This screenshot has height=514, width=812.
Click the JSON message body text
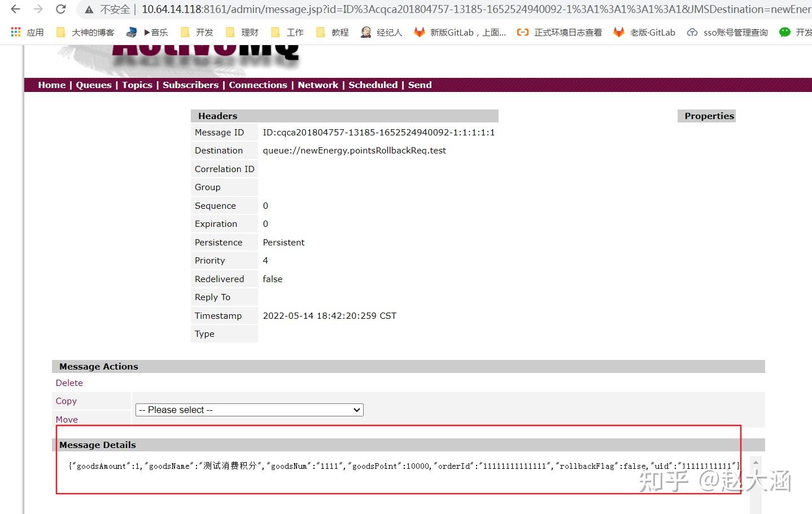coord(404,465)
